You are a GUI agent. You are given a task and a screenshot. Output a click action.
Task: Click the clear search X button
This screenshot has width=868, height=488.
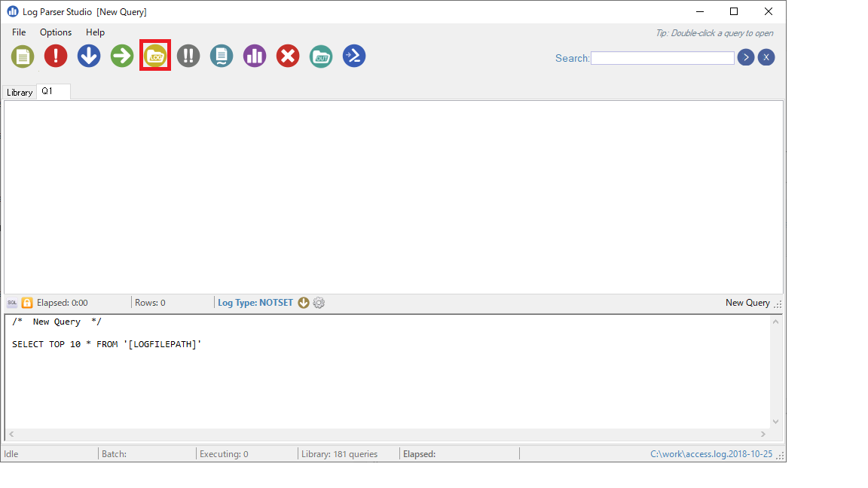(x=766, y=57)
